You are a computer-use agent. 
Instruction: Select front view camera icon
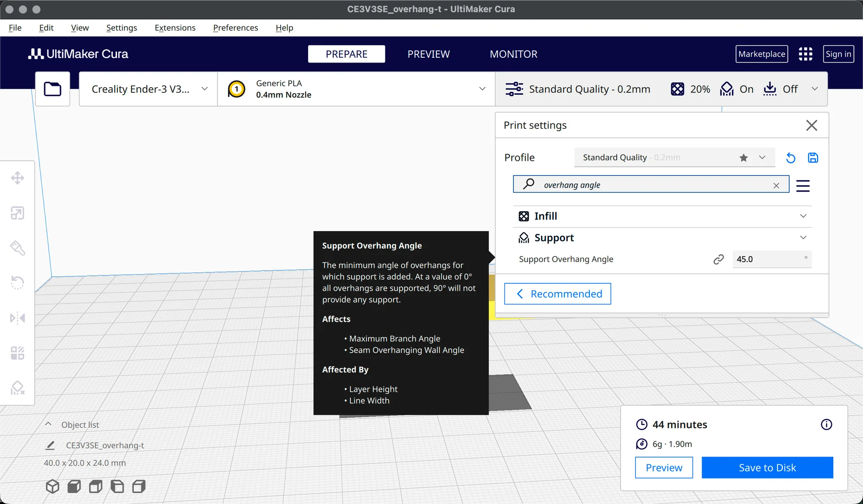74,486
